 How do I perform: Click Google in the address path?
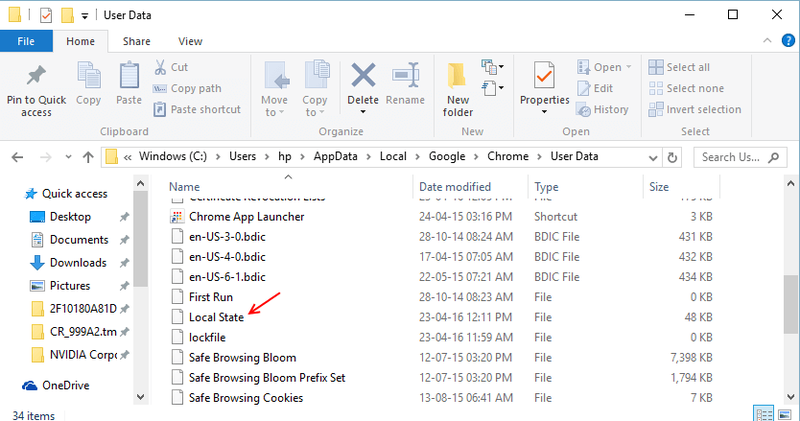point(446,156)
